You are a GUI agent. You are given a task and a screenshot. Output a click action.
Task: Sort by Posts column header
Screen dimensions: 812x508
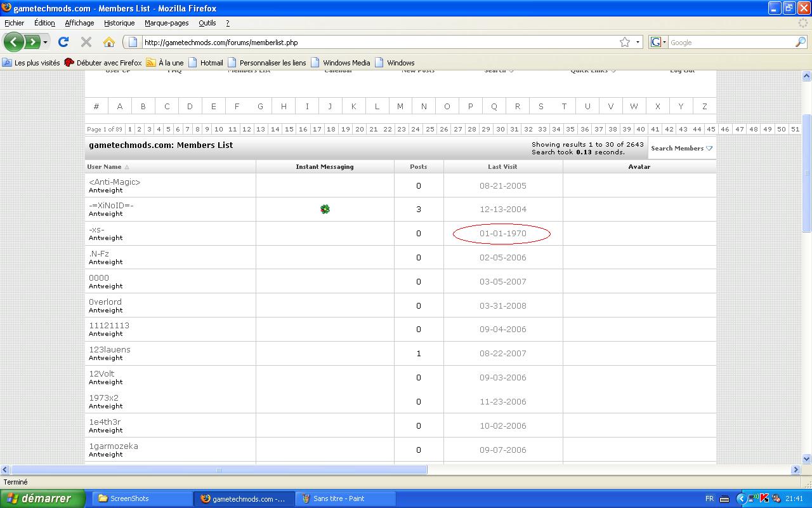(419, 167)
